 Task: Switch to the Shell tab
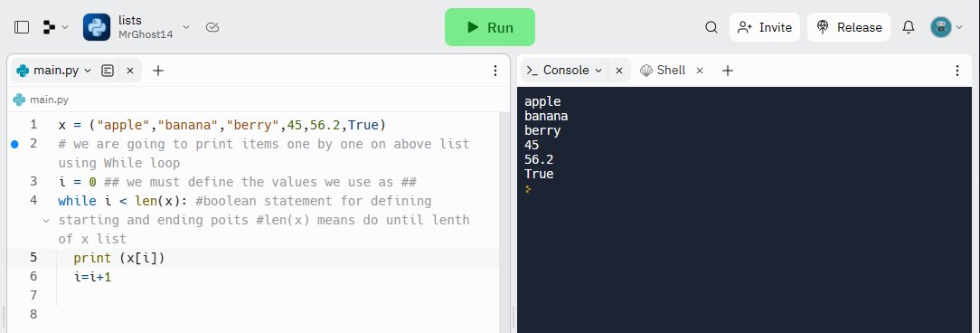pyautogui.click(x=663, y=70)
